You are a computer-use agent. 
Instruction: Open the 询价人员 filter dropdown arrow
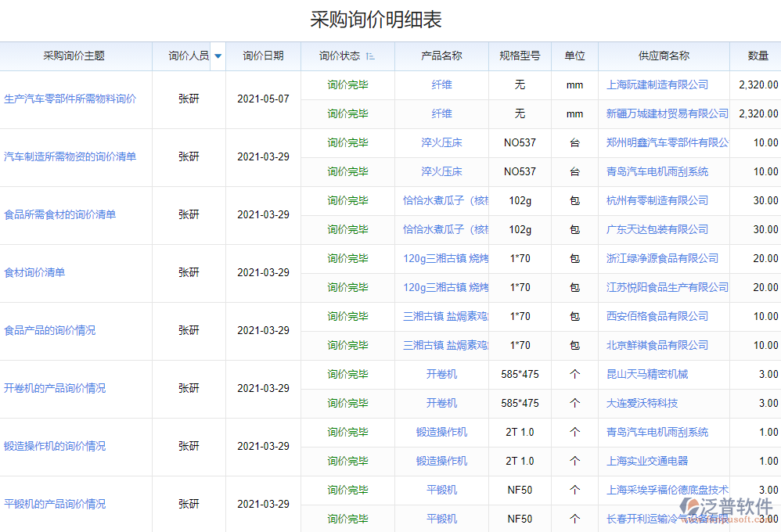click(x=218, y=56)
